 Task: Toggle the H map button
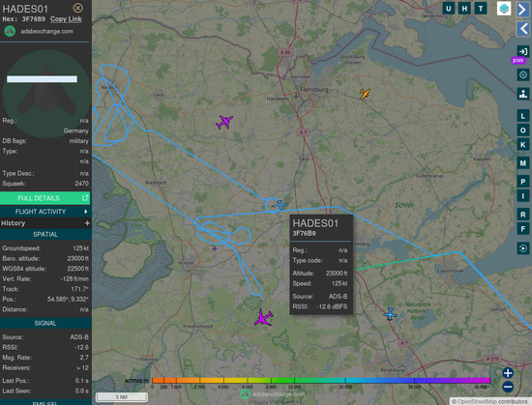coord(464,9)
